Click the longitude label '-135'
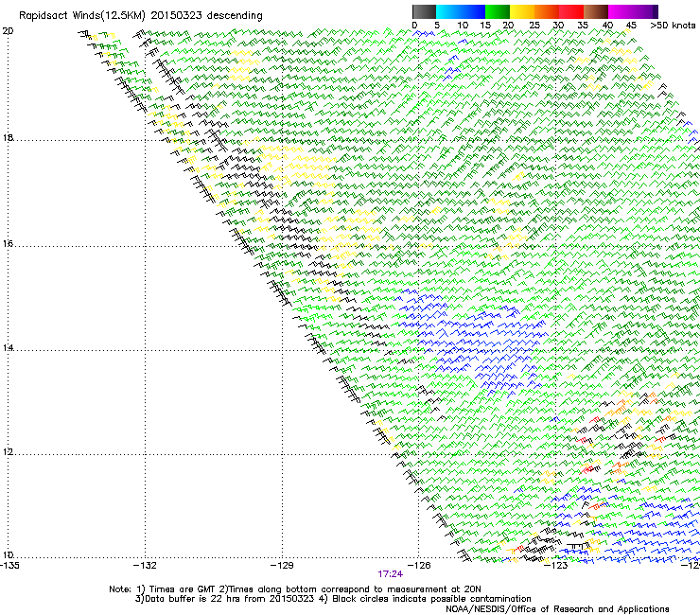This screenshot has height=615, width=700. 9,566
